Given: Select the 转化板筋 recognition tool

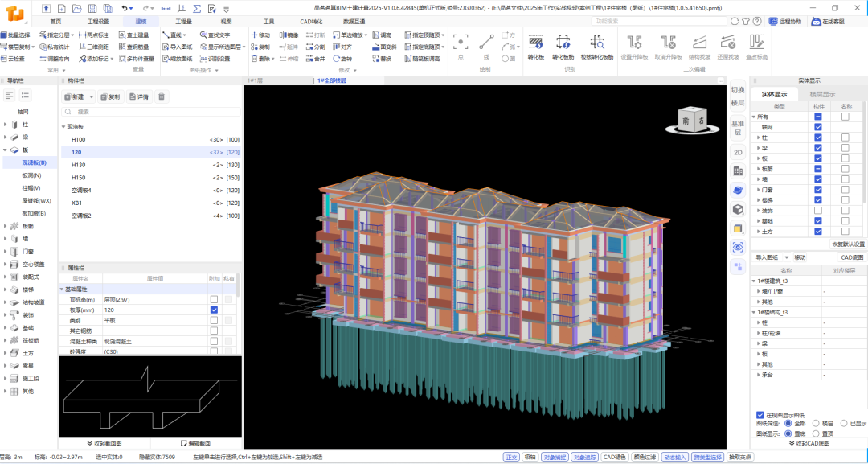Looking at the screenshot, I should [563, 43].
